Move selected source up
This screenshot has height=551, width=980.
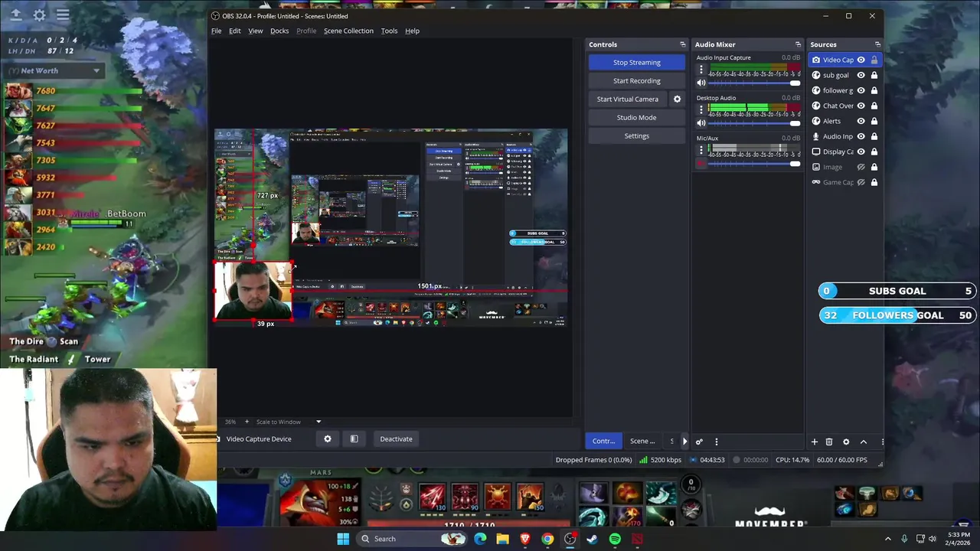click(x=864, y=442)
